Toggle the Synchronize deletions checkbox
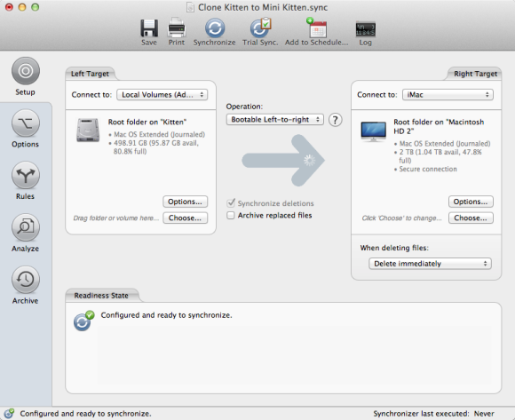 231,203
